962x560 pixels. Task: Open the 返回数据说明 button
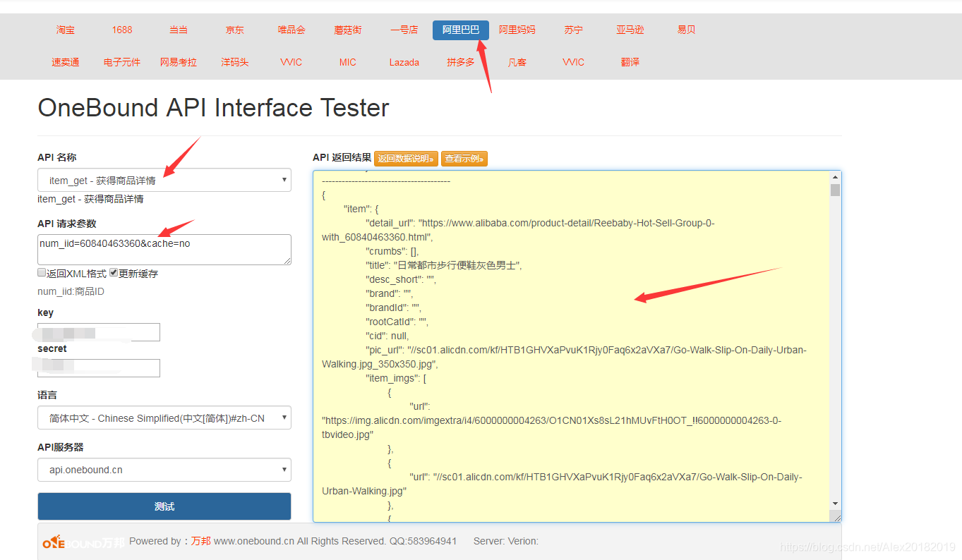click(x=407, y=159)
